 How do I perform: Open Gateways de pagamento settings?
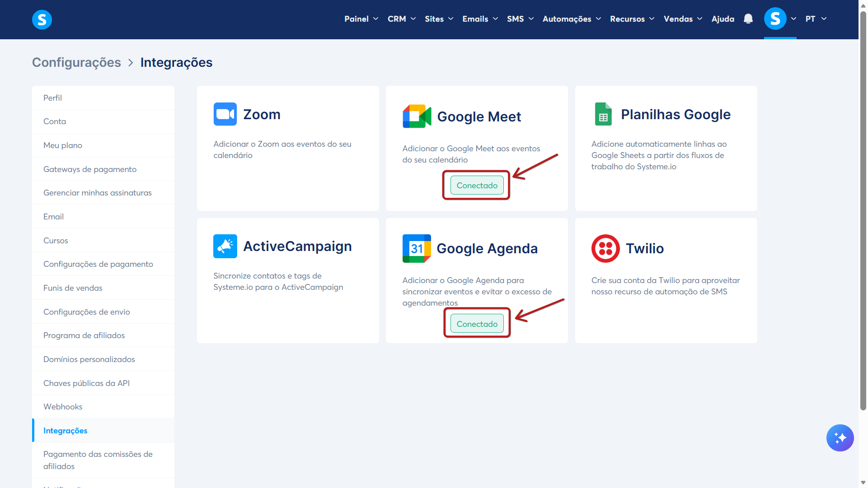tap(90, 169)
